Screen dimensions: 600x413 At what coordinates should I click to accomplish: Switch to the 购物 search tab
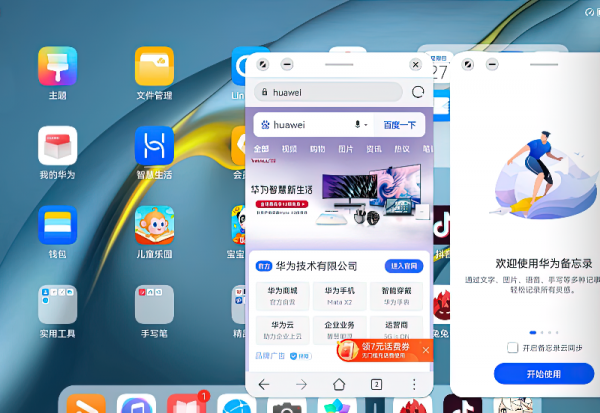point(317,149)
